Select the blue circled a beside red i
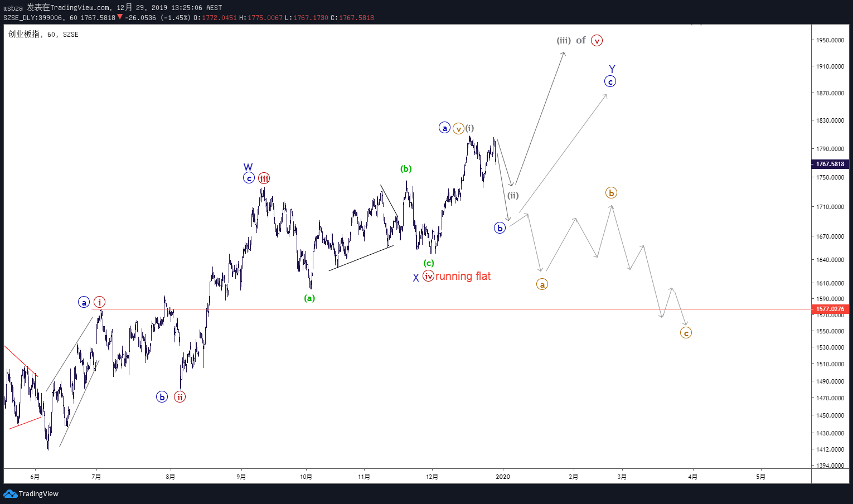Image resolution: width=853 pixels, height=504 pixels. click(84, 302)
